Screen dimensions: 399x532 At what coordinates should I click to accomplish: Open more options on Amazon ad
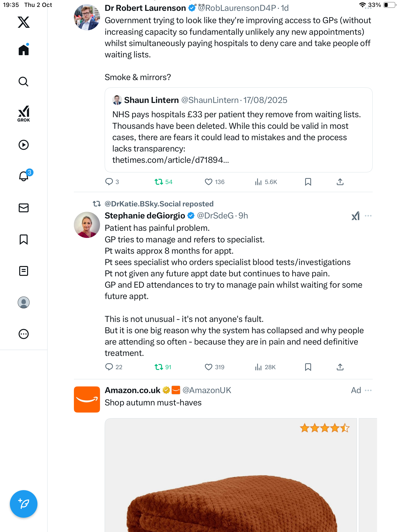point(368,390)
